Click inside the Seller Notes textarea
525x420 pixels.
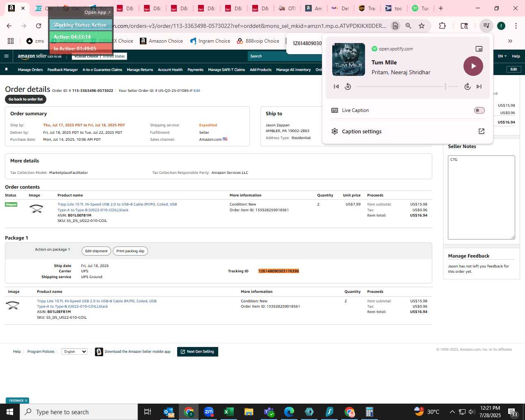tap(482, 197)
